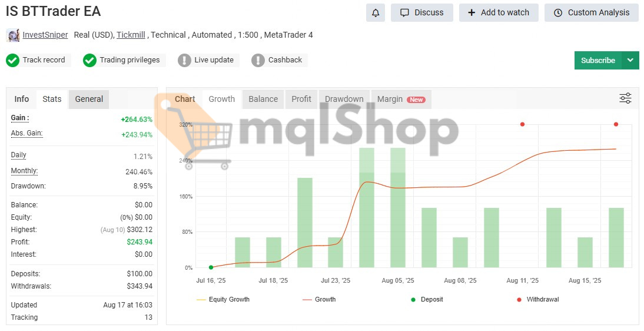Click the 240.46% monthly value

[139, 172]
